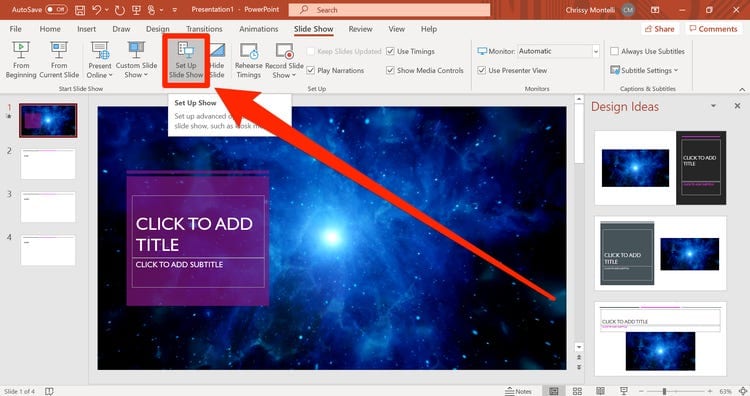Close the Design Ideas pane

point(737,106)
